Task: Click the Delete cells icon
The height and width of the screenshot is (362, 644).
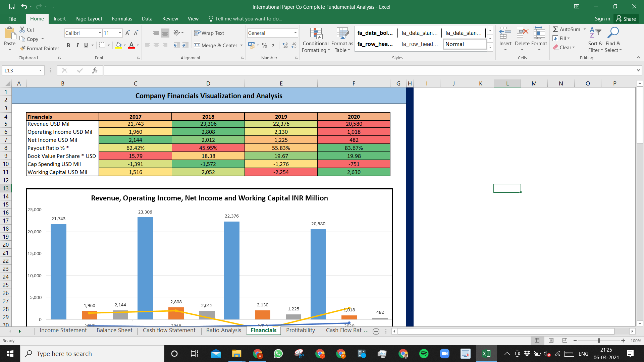Action: tap(522, 33)
